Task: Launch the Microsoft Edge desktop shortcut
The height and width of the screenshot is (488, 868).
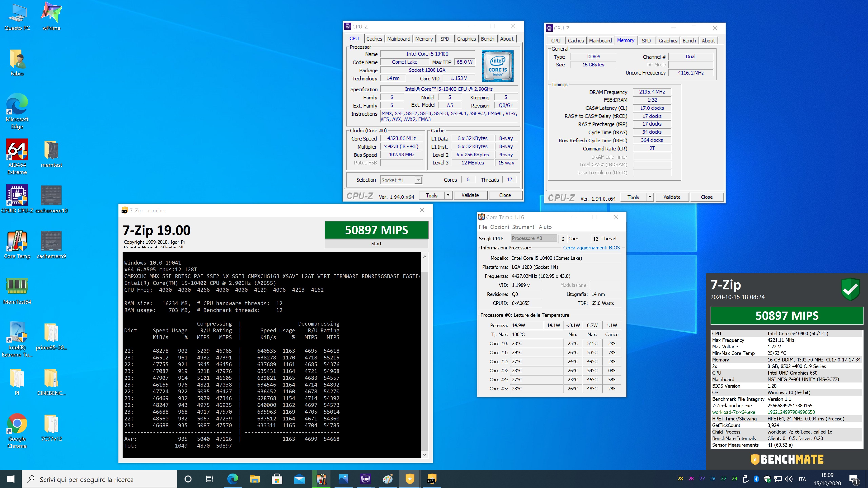Action: [17, 111]
